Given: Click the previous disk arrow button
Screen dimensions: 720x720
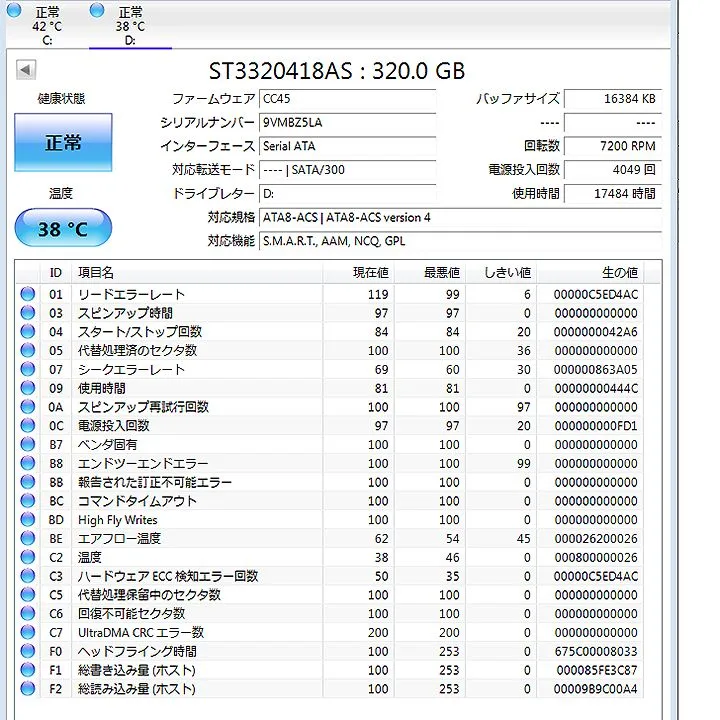Looking at the screenshot, I should (26, 70).
